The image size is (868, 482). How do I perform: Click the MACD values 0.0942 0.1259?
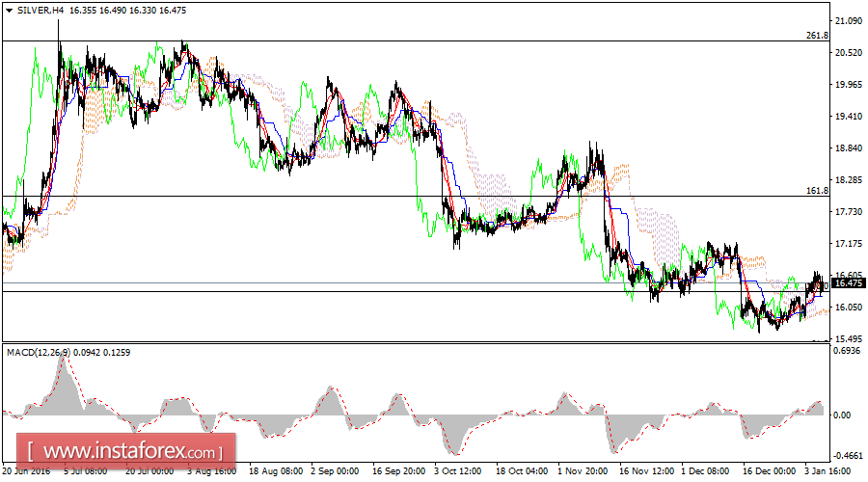[x=102, y=353]
